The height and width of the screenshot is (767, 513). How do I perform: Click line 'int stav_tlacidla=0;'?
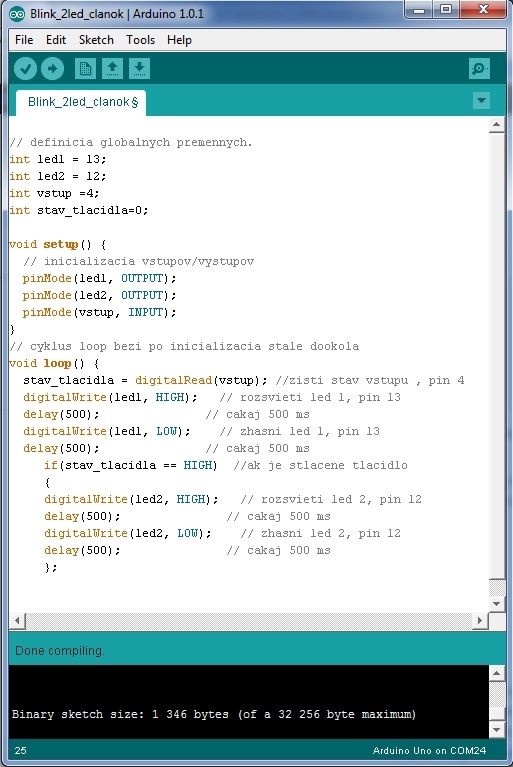click(x=79, y=210)
